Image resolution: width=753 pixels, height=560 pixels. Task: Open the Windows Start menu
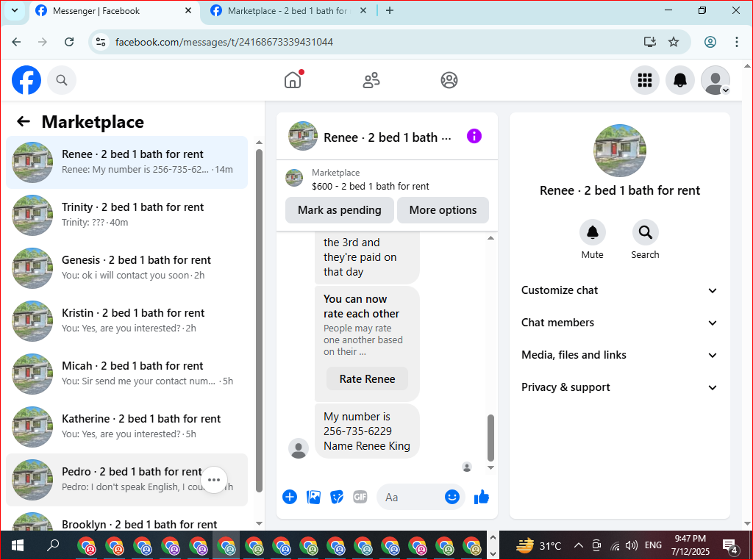pos(18,545)
